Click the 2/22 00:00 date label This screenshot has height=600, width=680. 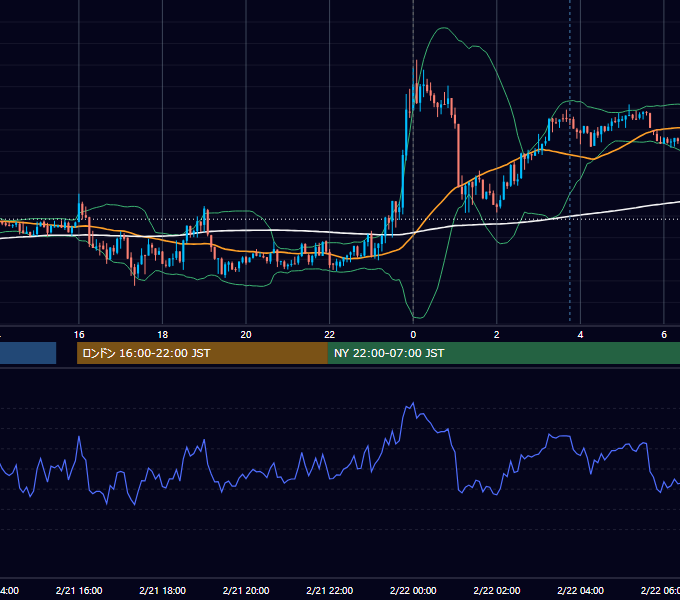(413, 591)
